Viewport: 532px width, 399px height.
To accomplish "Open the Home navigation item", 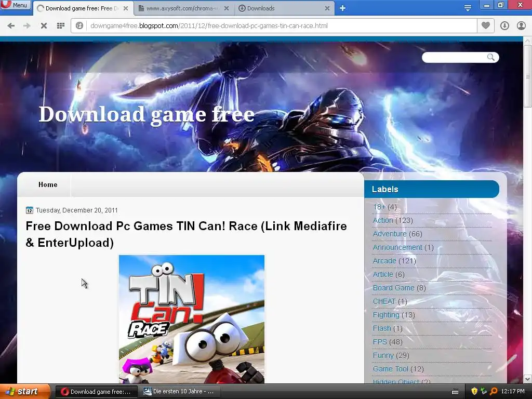I will tap(48, 184).
